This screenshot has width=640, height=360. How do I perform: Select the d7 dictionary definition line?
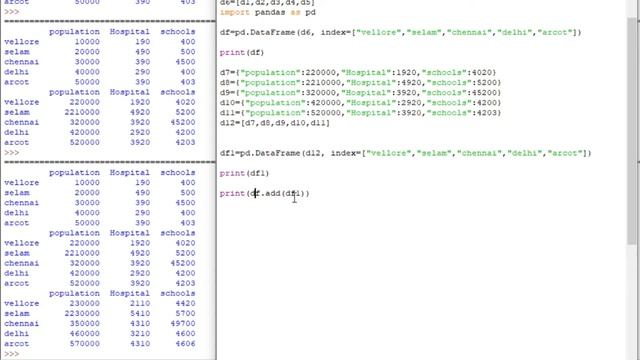[358, 72]
